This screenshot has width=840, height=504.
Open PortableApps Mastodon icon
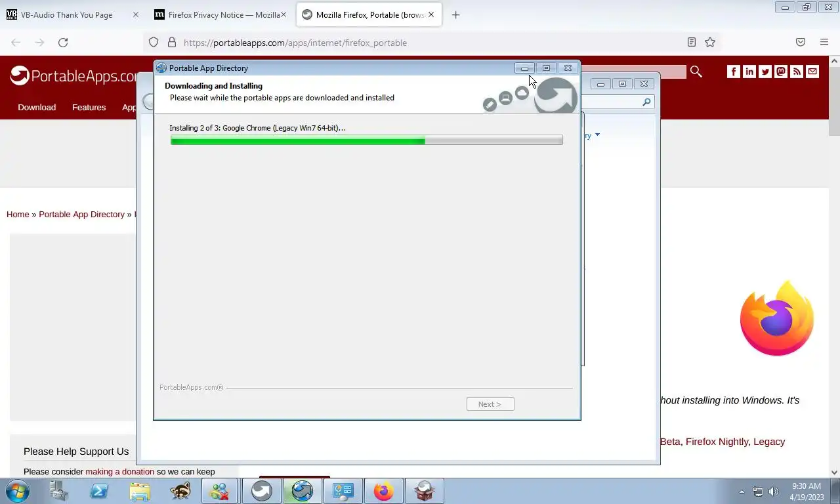tap(781, 72)
